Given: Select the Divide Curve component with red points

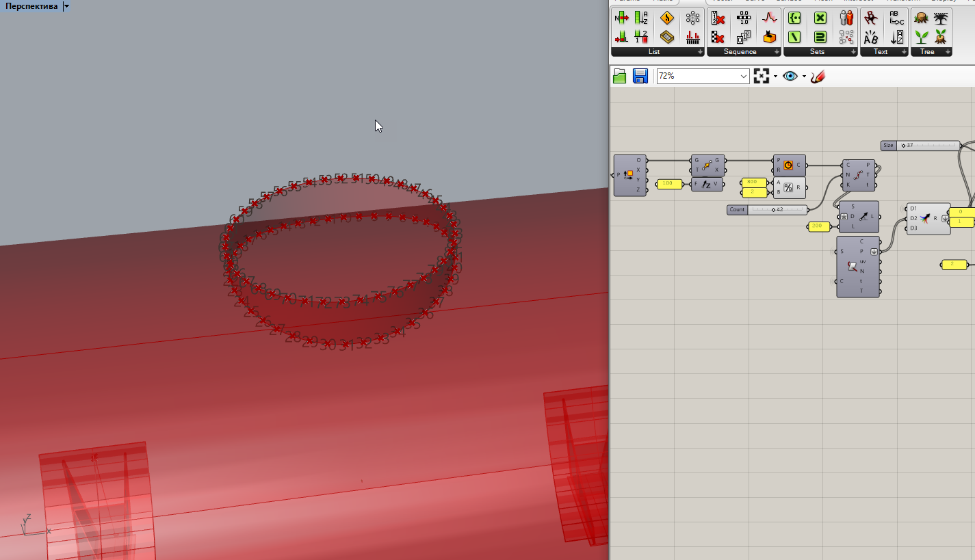Looking at the screenshot, I should point(859,175).
